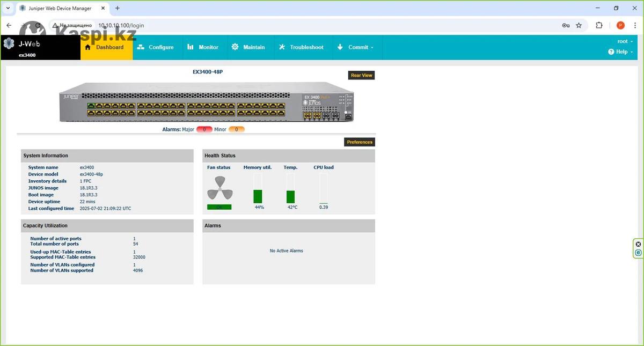This screenshot has width=644, height=346.
Task: Click the Minor alarms orange indicator
Action: [236, 129]
